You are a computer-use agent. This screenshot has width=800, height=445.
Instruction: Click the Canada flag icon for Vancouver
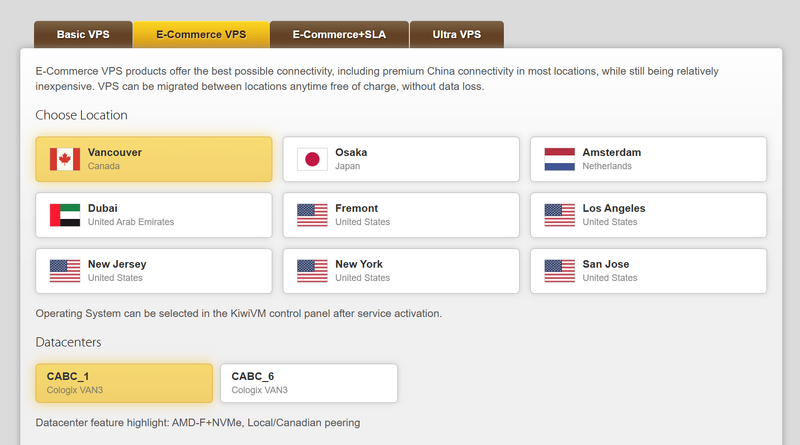coord(65,159)
